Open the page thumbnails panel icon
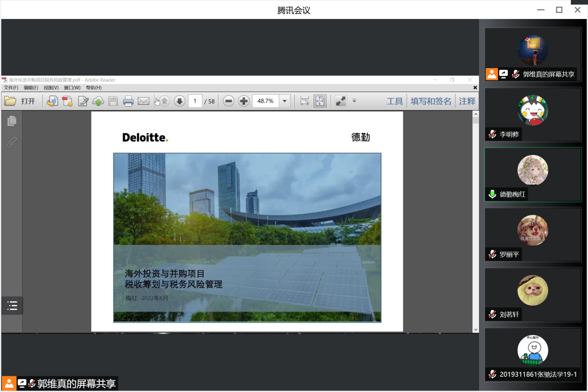The image size is (588, 392). [12, 121]
